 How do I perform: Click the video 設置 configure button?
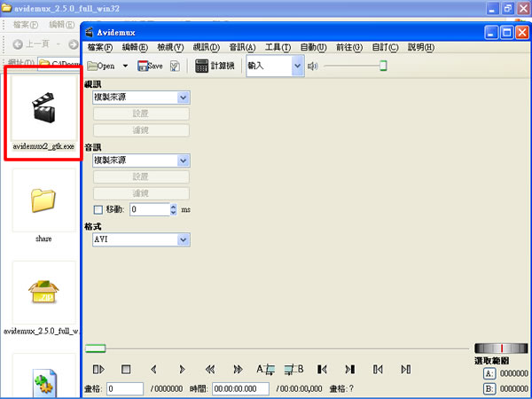(x=141, y=113)
